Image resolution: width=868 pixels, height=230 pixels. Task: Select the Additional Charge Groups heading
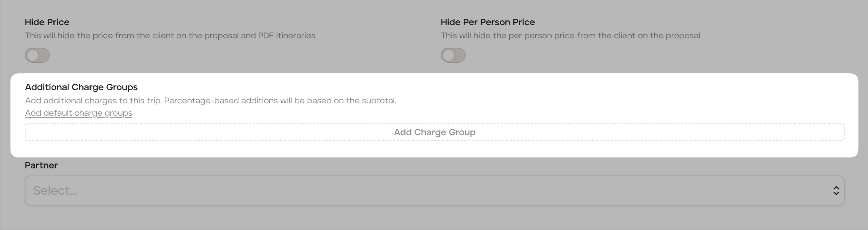[81, 87]
